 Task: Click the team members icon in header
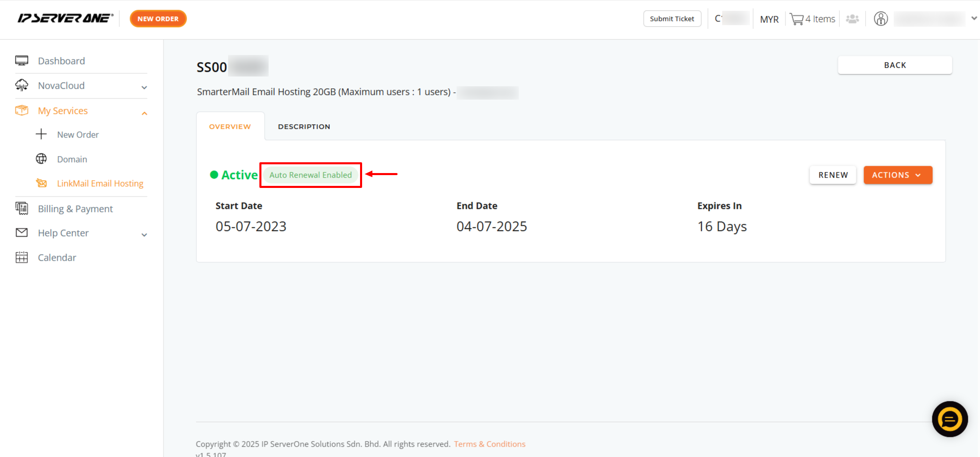[853, 19]
